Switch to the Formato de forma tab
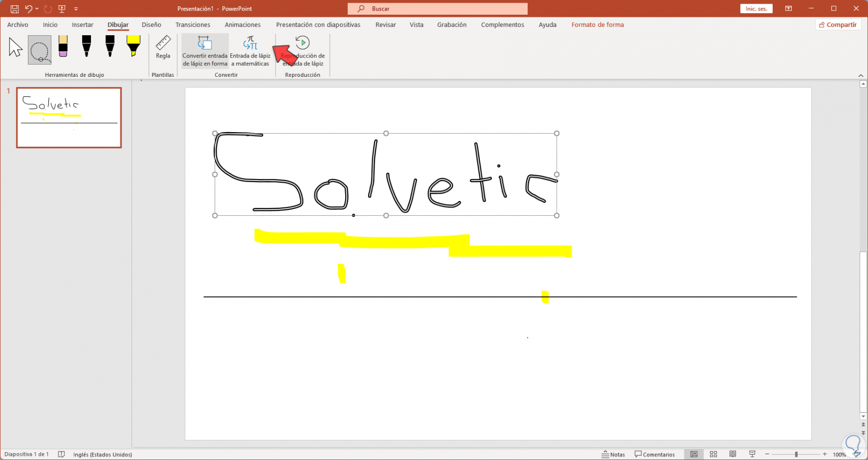 pos(598,25)
